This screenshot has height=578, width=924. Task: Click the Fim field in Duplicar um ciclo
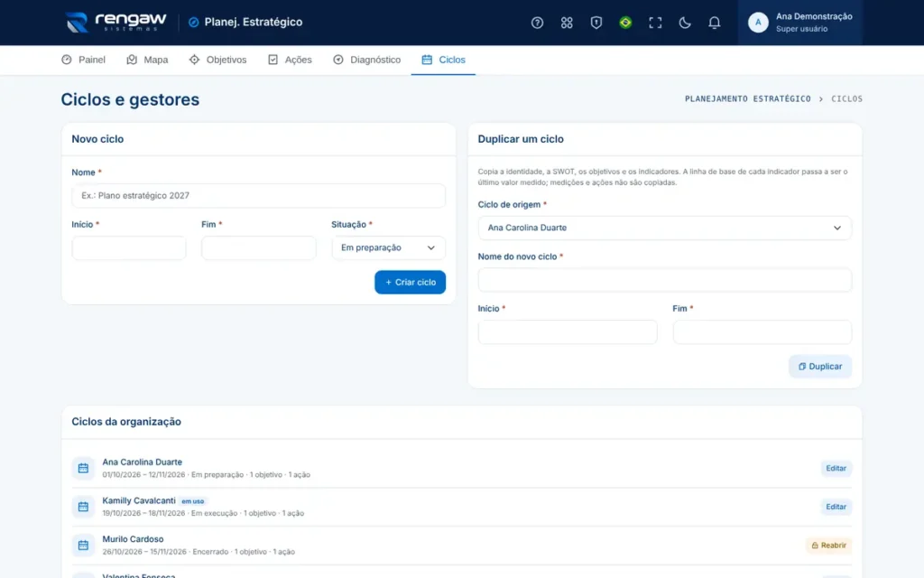[x=762, y=332]
